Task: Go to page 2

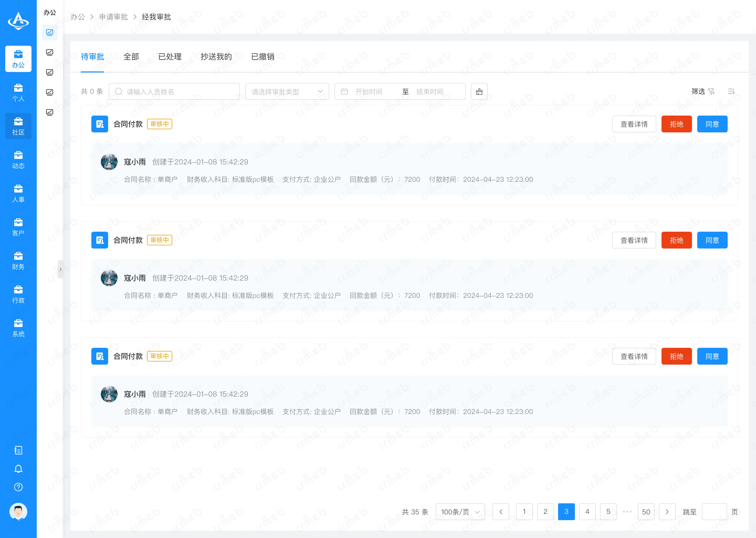Action: pos(545,512)
